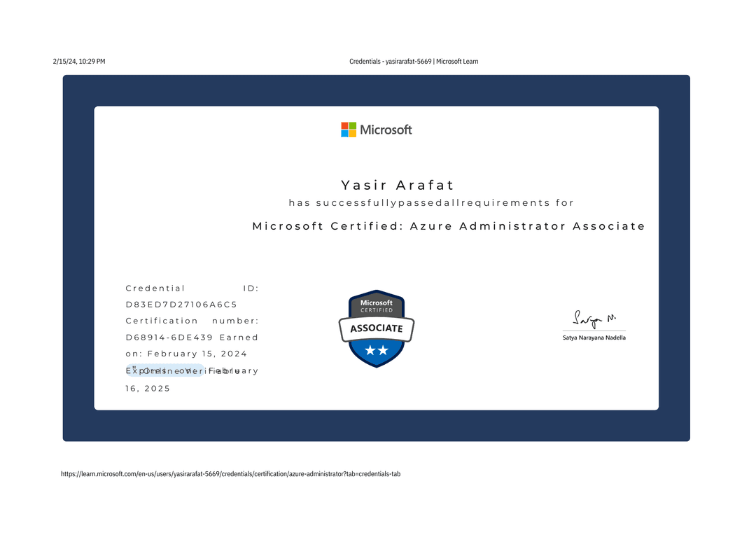Select the recipient name Yasir Arafat
756x535 pixels.
pyautogui.click(x=398, y=186)
